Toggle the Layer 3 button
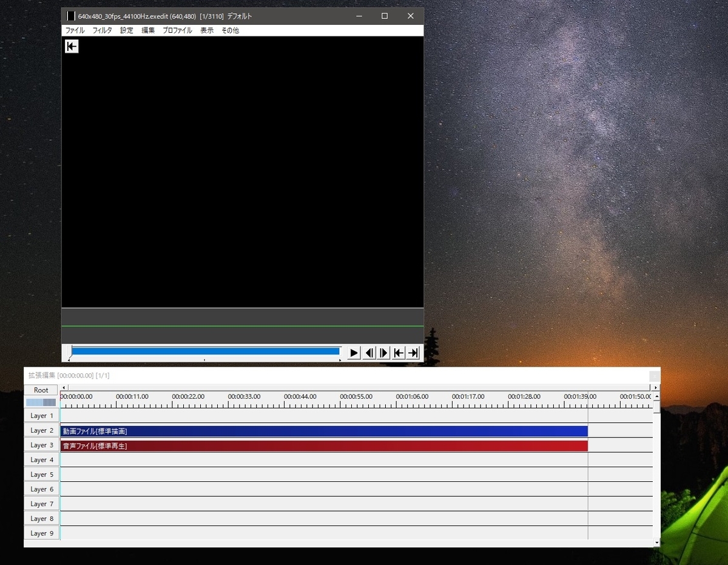The height and width of the screenshot is (565, 728). pos(42,445)
